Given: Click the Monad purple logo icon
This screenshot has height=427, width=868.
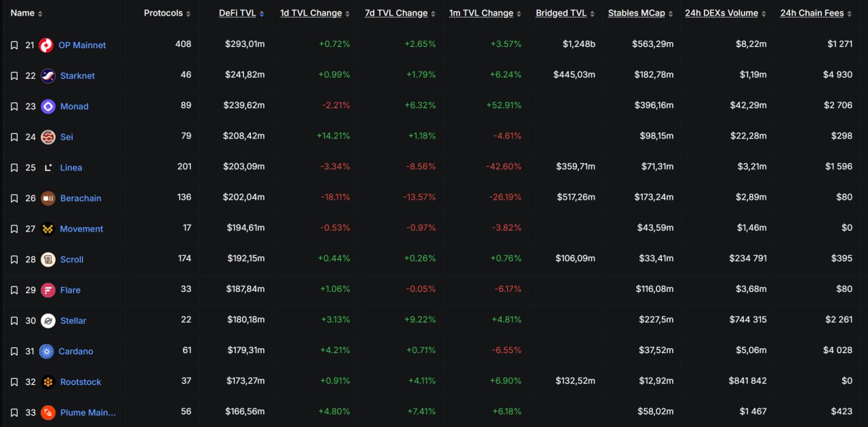Looking at the screenshot, I should pos(48,107).
